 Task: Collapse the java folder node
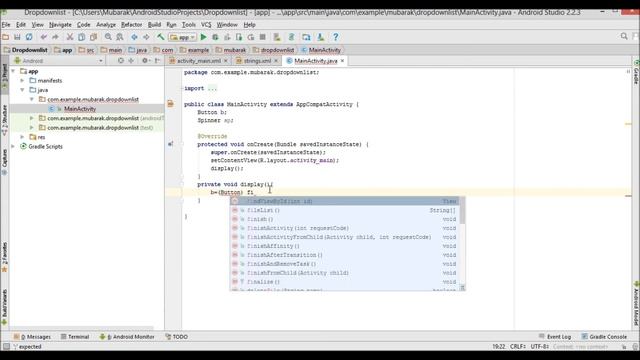tap(22, 90)
